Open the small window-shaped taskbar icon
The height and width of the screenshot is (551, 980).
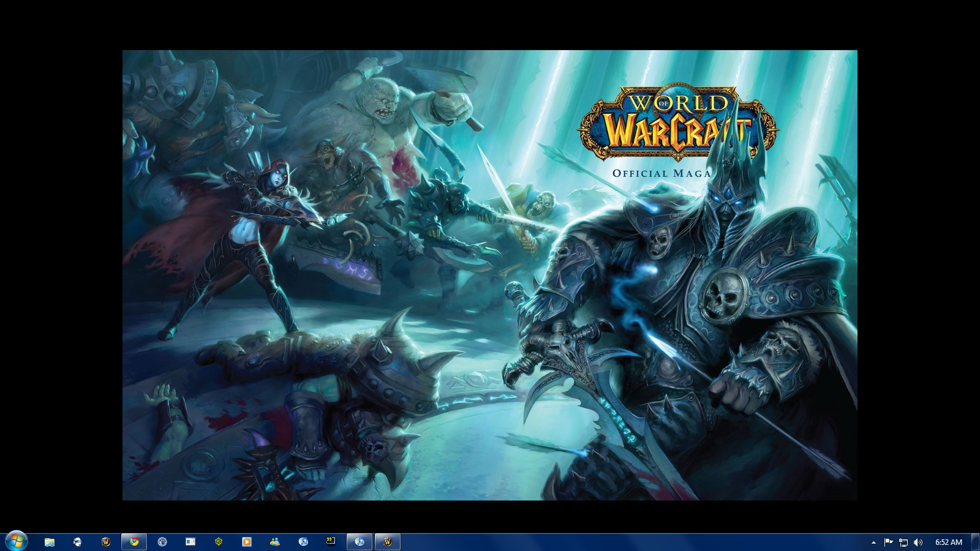coord(190,542)
